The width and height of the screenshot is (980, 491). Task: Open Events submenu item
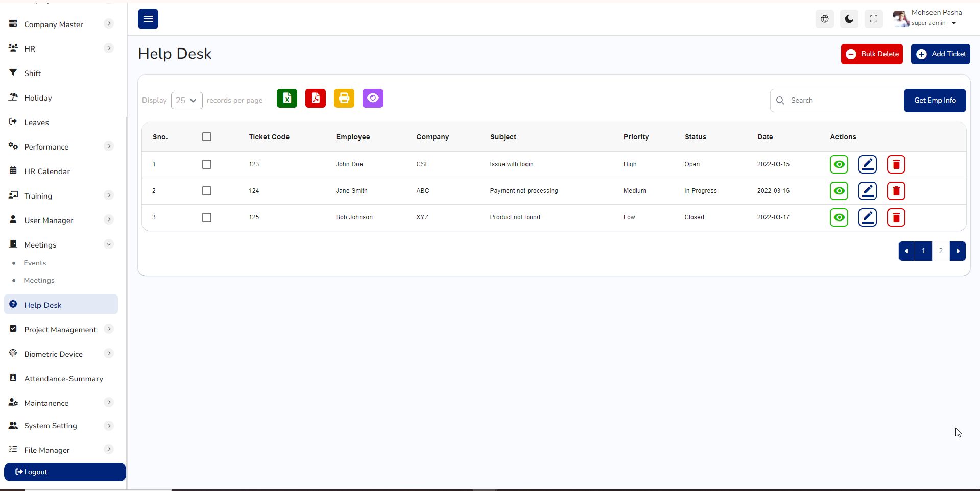(35, 263)
